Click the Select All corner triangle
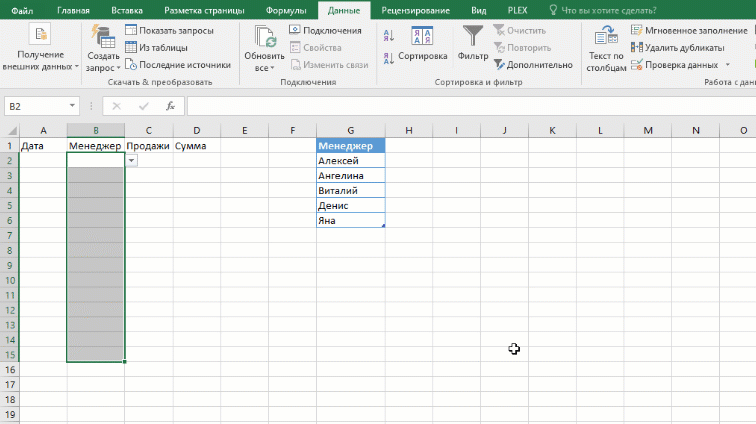This screenshot has width=756, height=424. (x=12, y=131)
